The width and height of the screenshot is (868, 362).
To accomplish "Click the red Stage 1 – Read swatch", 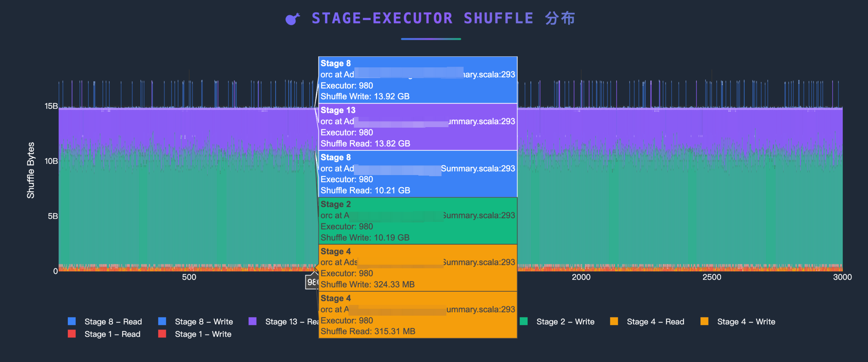I will pyautogui.click(x=72, y=334).
